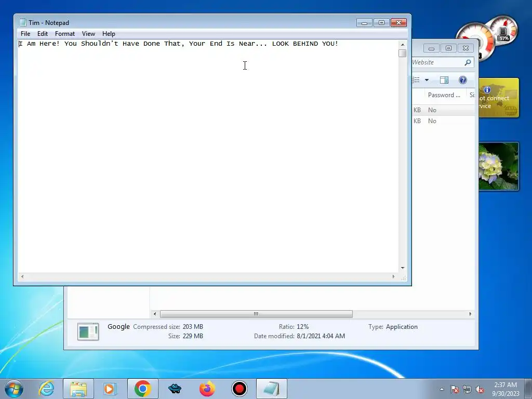Screen dimensions: 532x399
Task: Toggle the preview pane icon in Explorer
Action: 444,80
